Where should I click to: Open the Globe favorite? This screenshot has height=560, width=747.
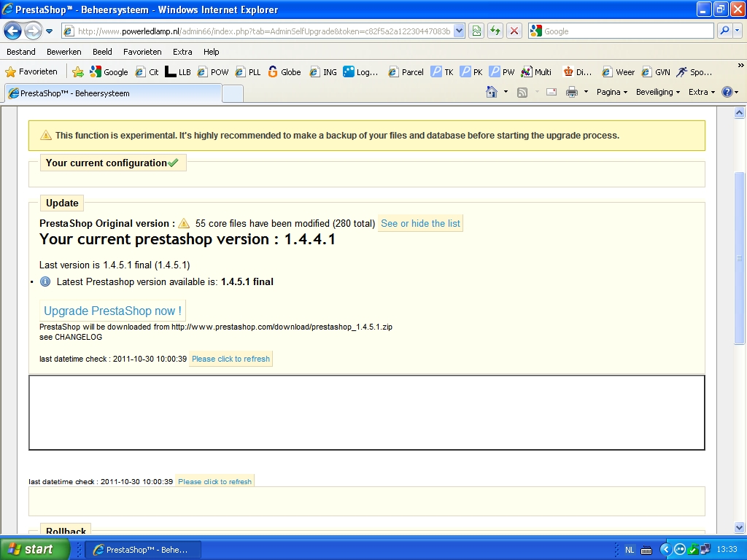(284, 72)
